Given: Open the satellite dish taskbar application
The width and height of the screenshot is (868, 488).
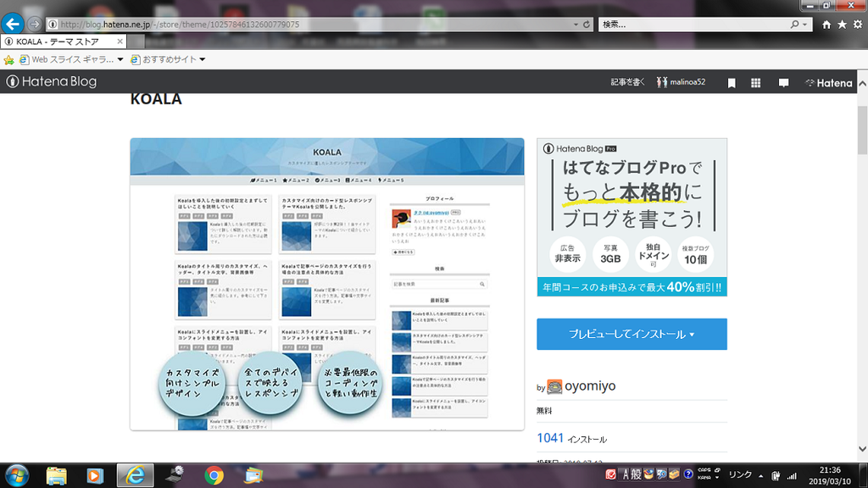Looking at the screenshot, I should [x=175, y=475].
